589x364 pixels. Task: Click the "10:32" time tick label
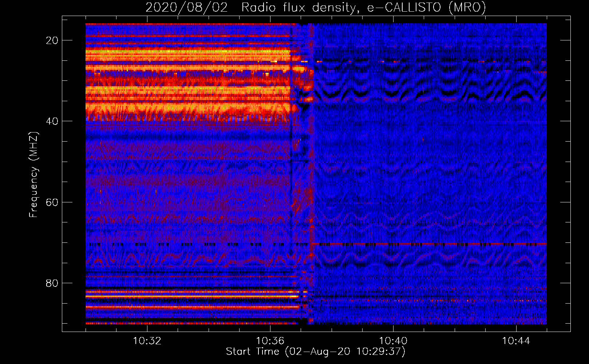tap(147, 341)
